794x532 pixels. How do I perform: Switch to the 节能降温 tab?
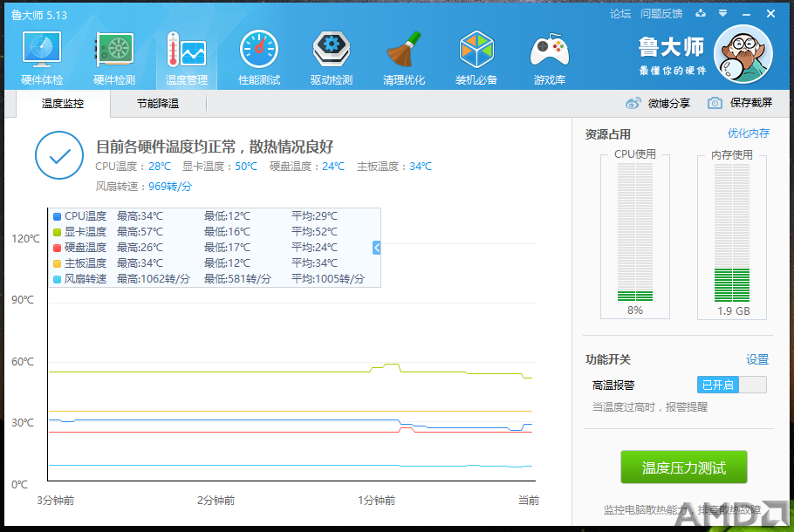pyautogui.click(x=158, y=103)
